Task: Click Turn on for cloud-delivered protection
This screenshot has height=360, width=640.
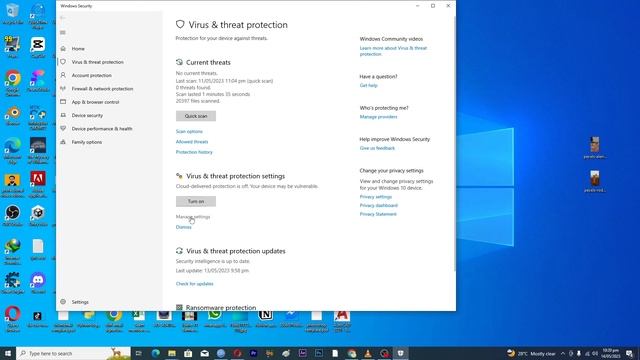Action: click(196, 201)
